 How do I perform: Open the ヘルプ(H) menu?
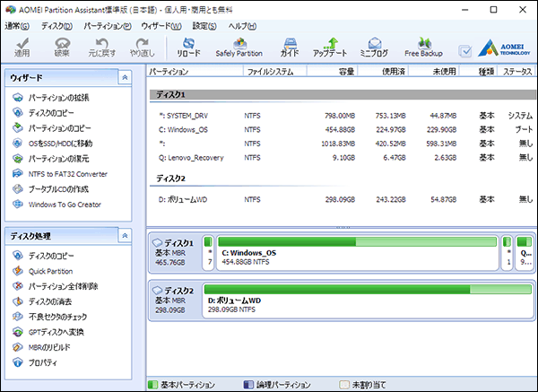[x=243, y=26]
